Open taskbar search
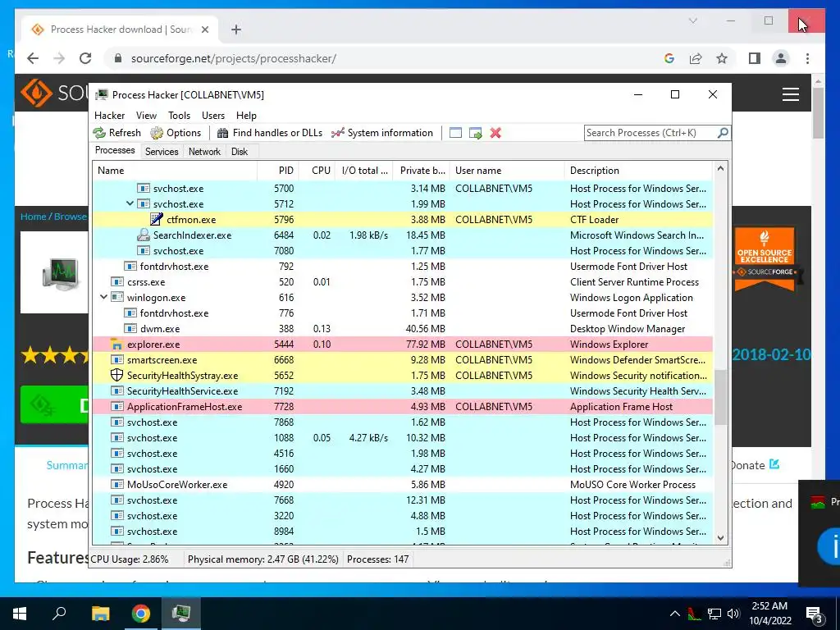This screenshot has width=840, height=630. click(x=59, y=614)
